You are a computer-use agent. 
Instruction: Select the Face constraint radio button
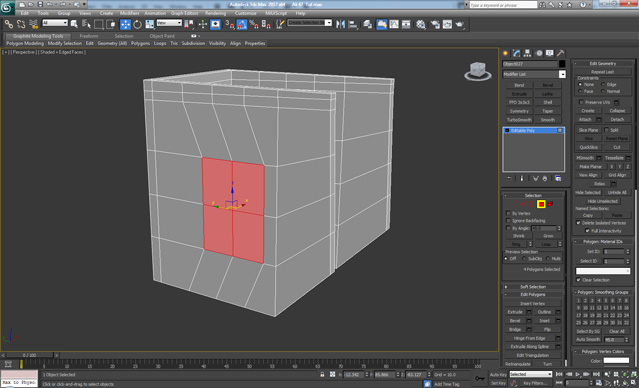580,91
